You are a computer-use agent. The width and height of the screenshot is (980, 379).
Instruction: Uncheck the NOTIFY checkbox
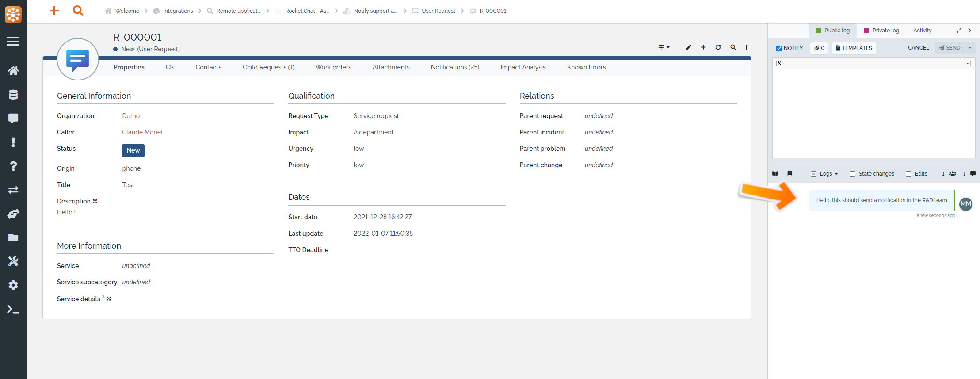click(779, 48)
